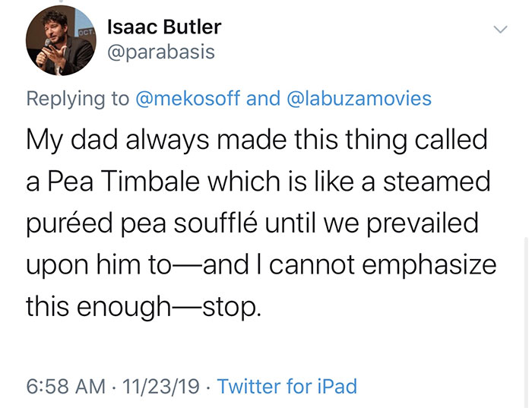Click the Twitter for iPad source link

(287, 386)
